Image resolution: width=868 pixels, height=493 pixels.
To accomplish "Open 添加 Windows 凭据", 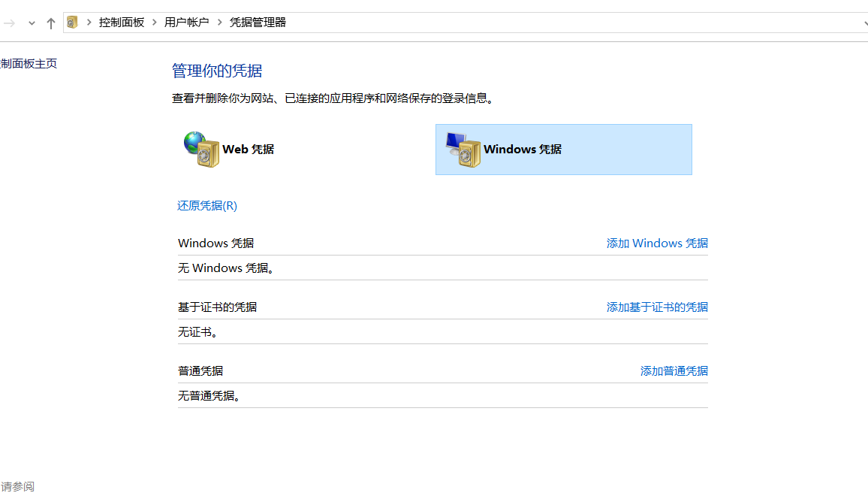I will pyautogui.click(x=656, y=243).
